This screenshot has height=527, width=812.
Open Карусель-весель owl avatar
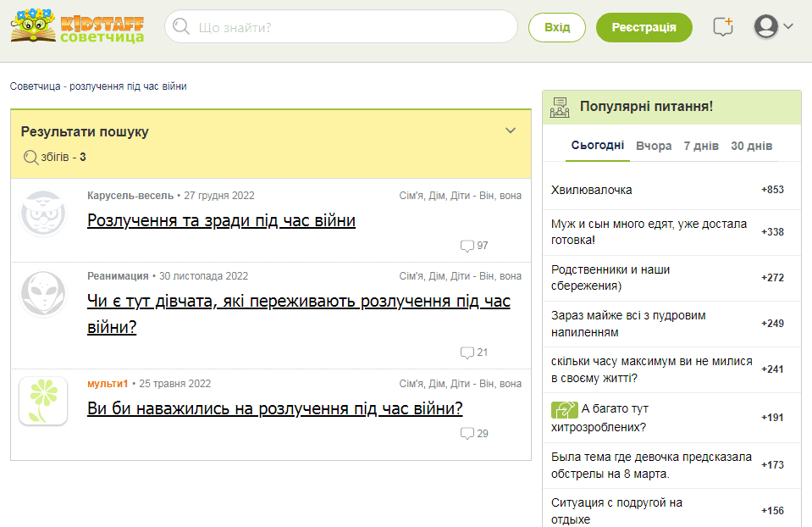[43, 214]
